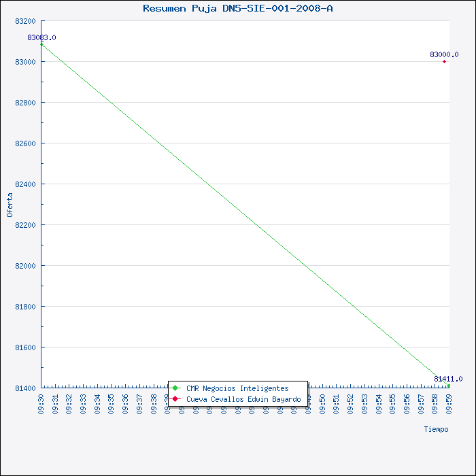Viewport: 476px width, 476px height.
Task: Select the CMR Negocios Inteligentes legend entry
Action: pyautogui.click(x=237, y=388)
